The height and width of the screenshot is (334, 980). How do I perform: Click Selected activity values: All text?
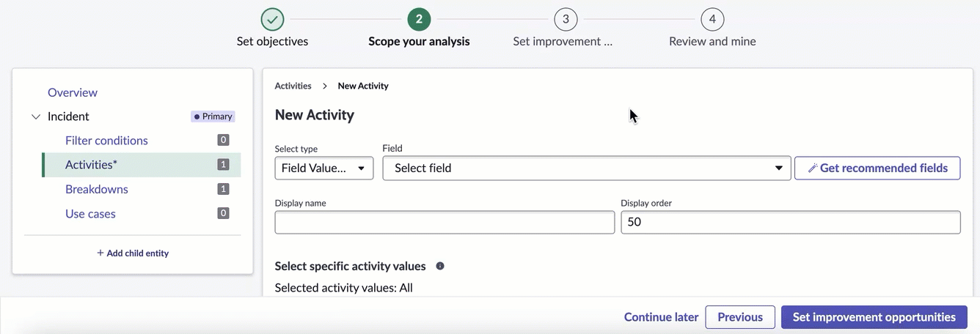click(x=344, y=288)
